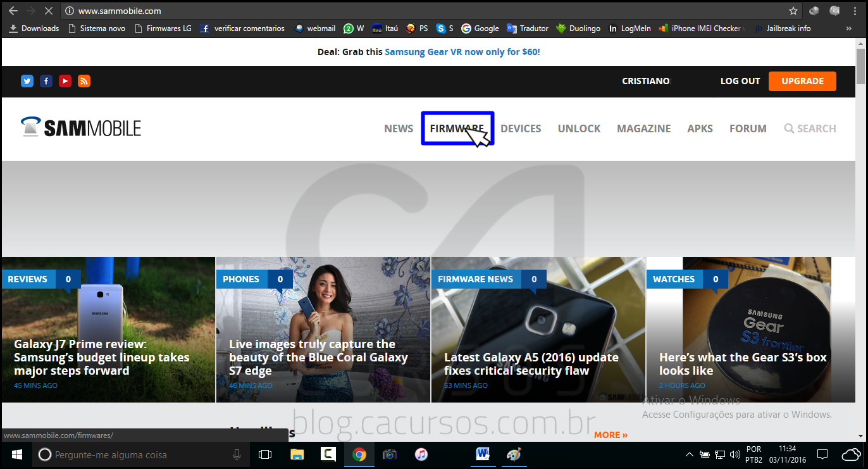Open the CRISTIANO user profile link

pyautogui.click(x=646, y=81)
